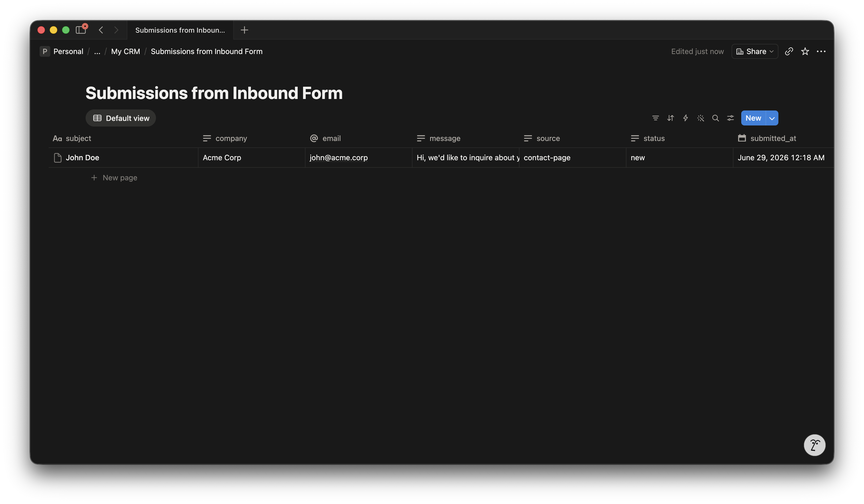864x504 pixels.
Task: Open the three-dot page options menu
Action: point(821,51)
